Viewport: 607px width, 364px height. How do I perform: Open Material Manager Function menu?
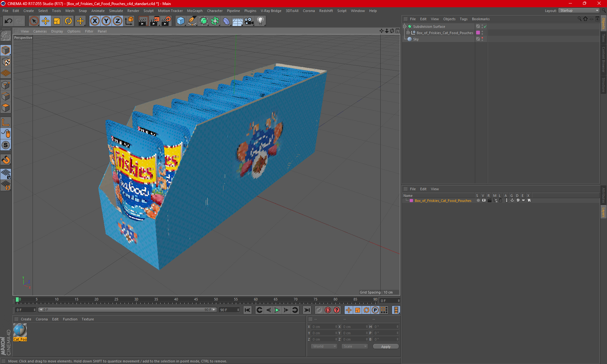pos(70,319)
